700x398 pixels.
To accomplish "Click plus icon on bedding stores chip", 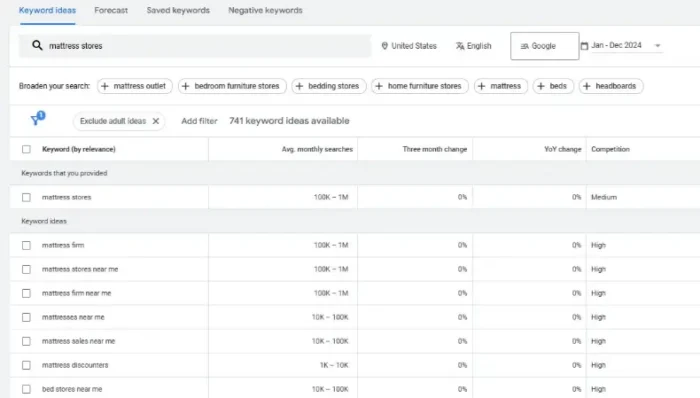I will [x=300, y=86].
